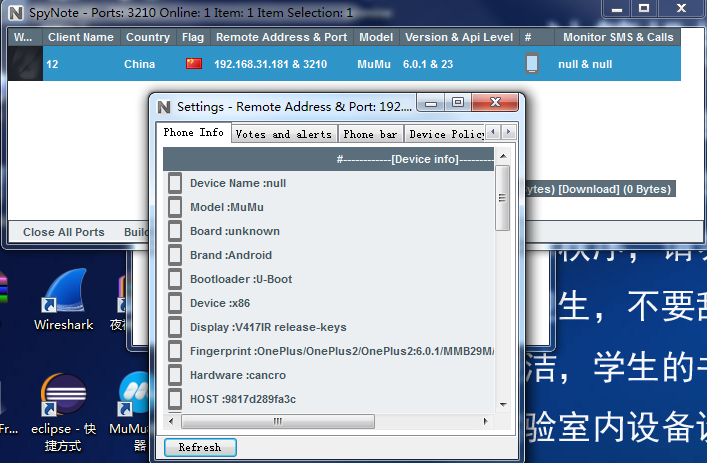Click the client wallpaper thumbnail in row 12
This screenshot has width=707, height=463.
click(25, 64)
